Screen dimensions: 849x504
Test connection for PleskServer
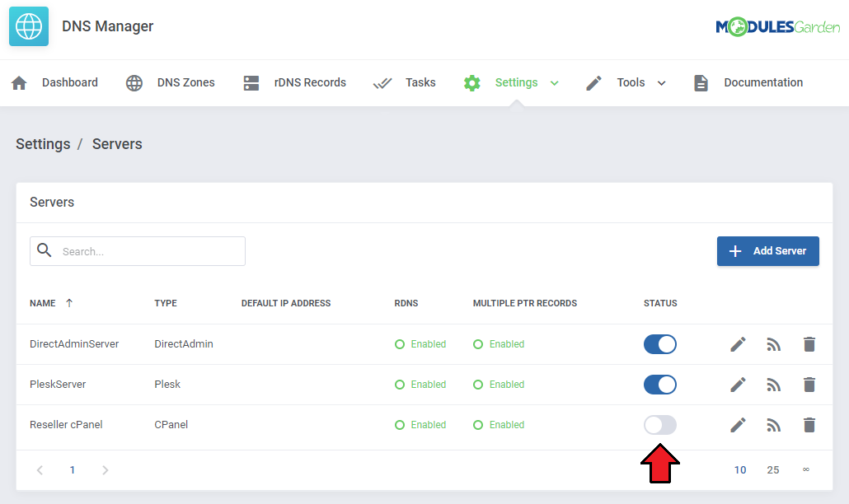pos(774,385)
